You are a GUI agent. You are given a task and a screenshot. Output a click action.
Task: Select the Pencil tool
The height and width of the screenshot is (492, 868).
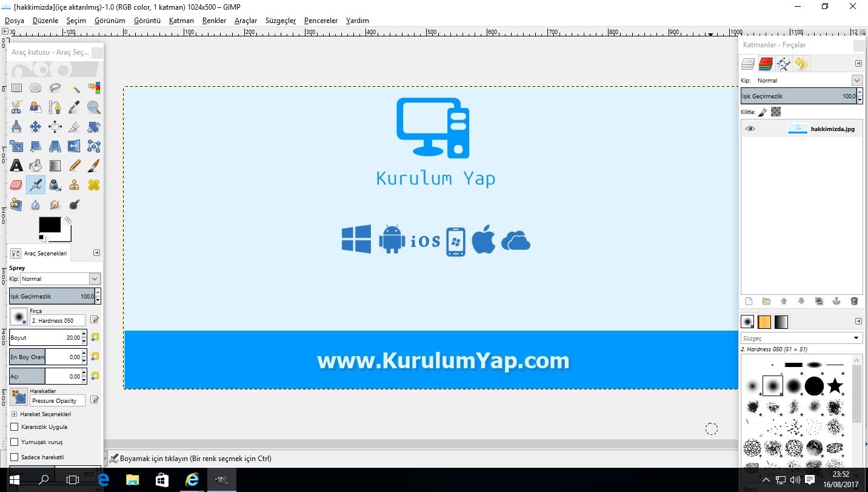[x=75, y=166]
